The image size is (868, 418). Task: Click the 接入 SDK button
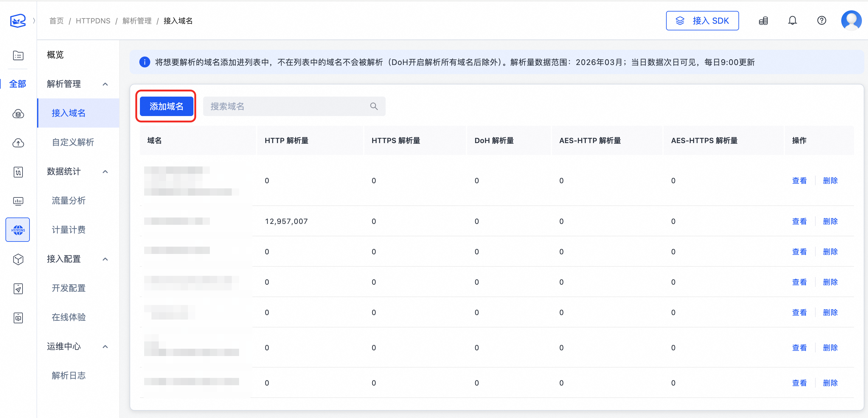702,21
